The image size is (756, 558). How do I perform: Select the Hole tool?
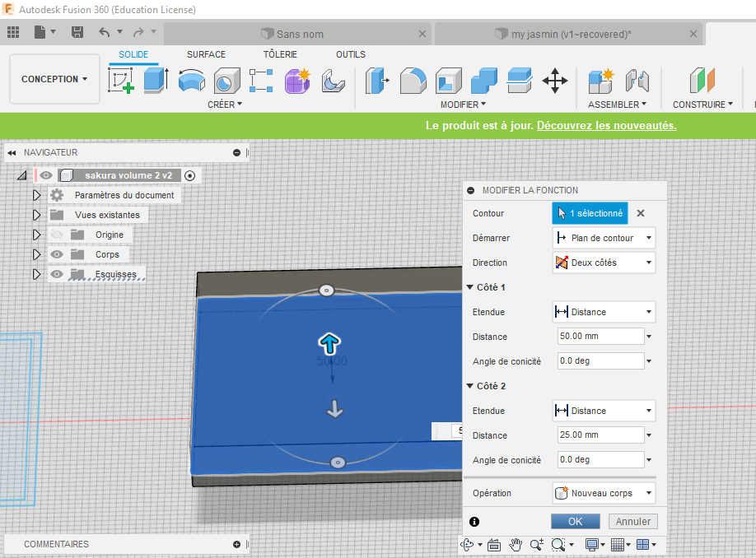point(226,81)
